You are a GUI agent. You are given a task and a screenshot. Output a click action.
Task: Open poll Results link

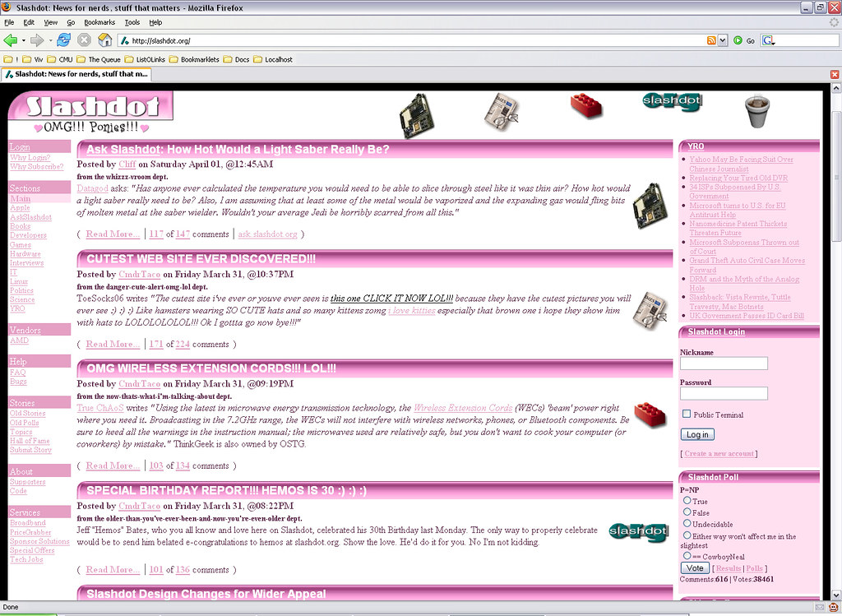click(729, 568)
